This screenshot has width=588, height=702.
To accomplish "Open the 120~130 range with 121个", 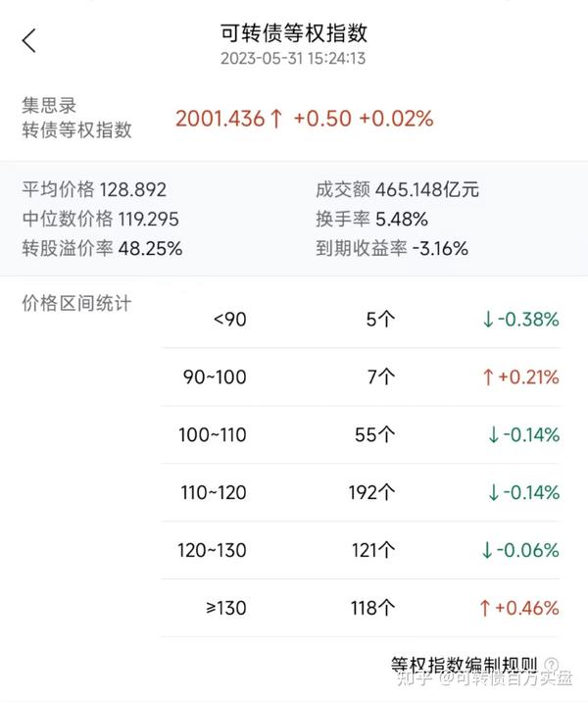I will click(361, 550).
